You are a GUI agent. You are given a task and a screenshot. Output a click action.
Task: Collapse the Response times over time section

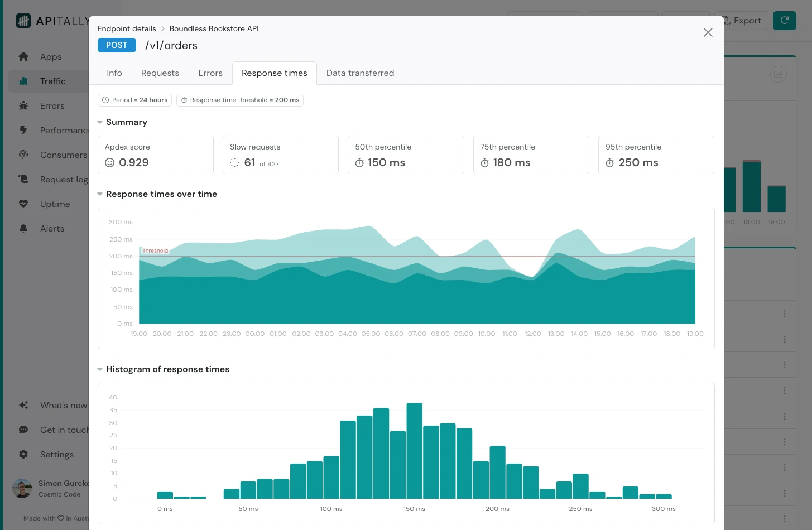point(100,194)
